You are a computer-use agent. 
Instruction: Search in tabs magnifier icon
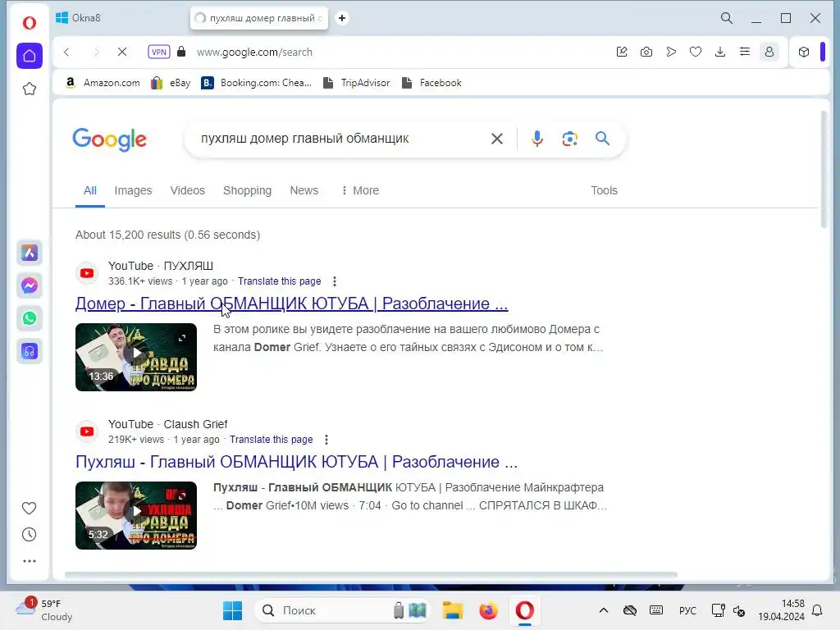pos(727,18)
